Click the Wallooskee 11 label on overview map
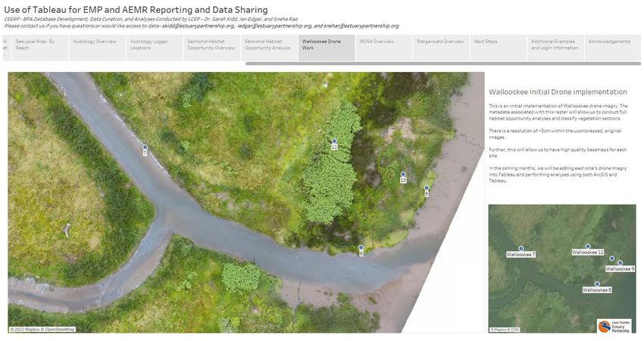644x341 pixels. pos(588,252)
